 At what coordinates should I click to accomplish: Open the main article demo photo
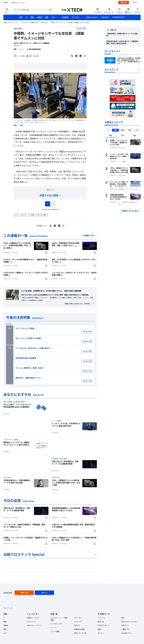[x=50, y=96]
